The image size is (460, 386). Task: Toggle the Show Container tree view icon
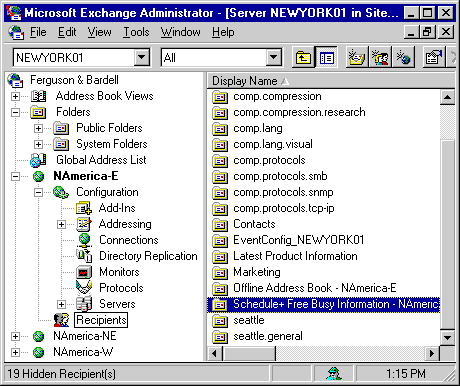pos(326,58)
